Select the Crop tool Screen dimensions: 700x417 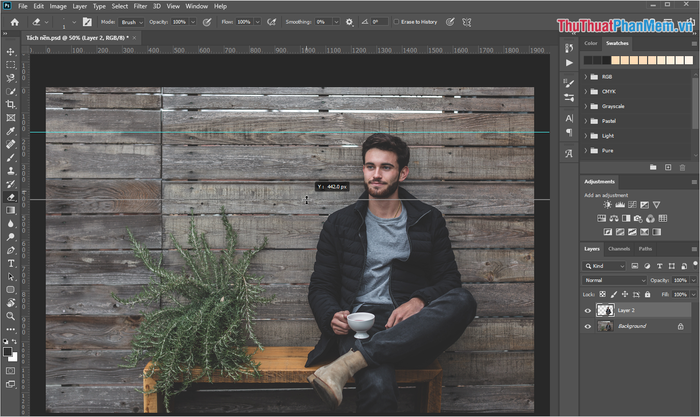(11, 104)
